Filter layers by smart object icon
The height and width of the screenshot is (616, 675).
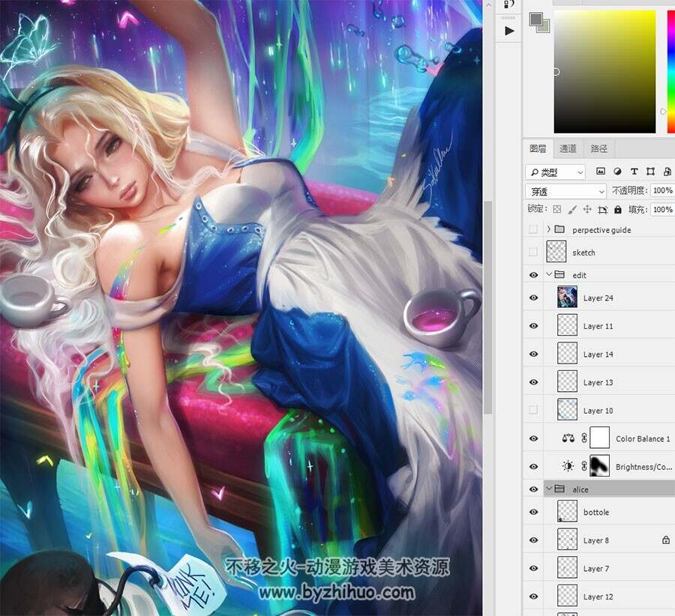[x=667, y=171]
